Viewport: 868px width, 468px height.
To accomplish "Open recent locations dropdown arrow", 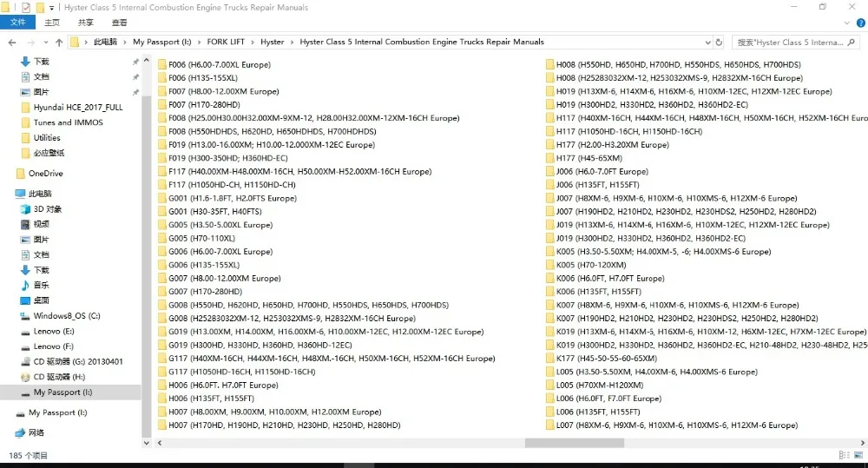I will point(45,42).
